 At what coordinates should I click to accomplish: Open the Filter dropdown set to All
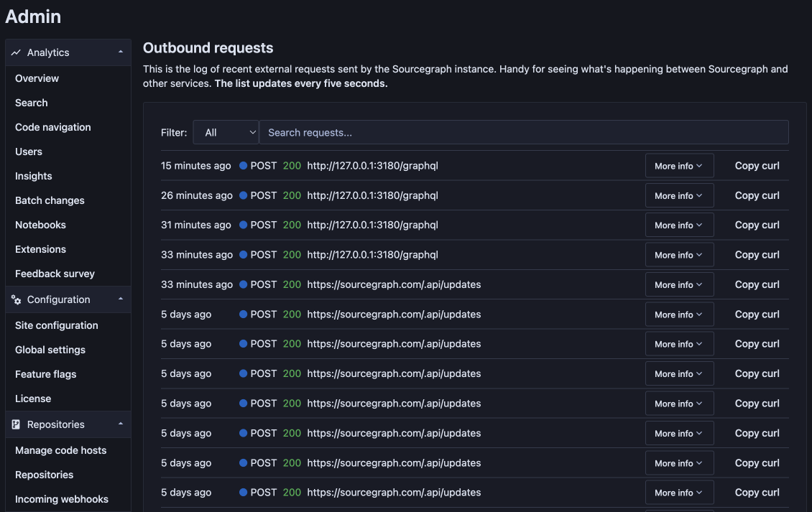(226, 133)
